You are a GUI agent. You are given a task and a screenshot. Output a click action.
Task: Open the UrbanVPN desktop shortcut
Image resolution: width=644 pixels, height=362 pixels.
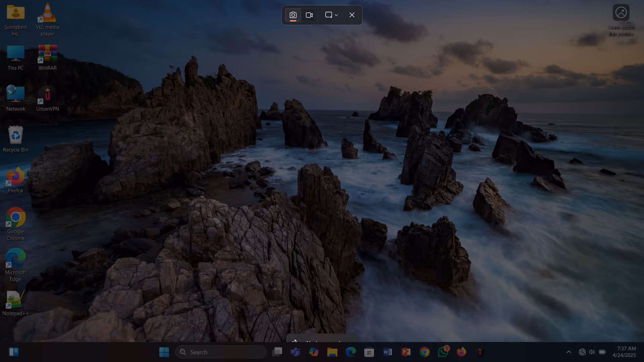[x=47, y=99]
